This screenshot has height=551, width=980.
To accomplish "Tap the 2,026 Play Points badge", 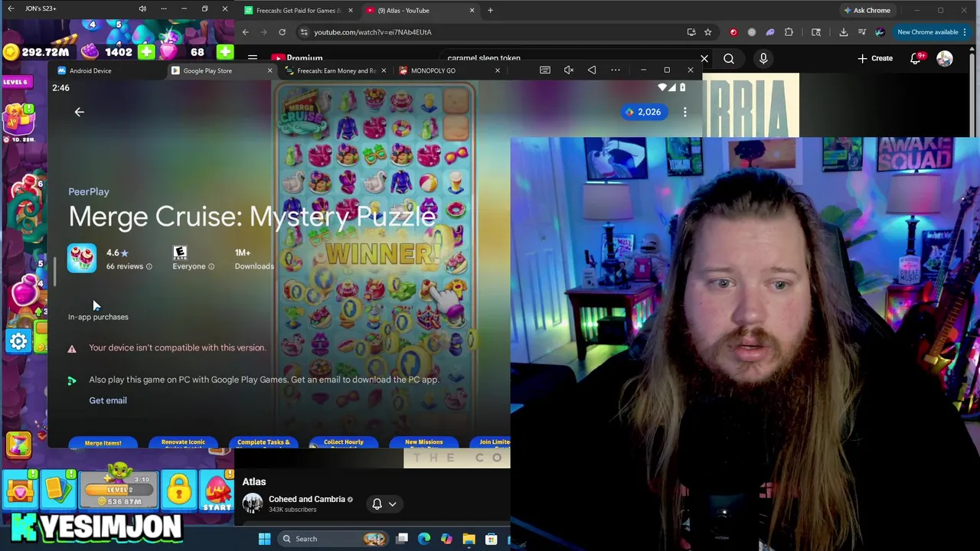I will pyautogui.click(x=642, y=112).
